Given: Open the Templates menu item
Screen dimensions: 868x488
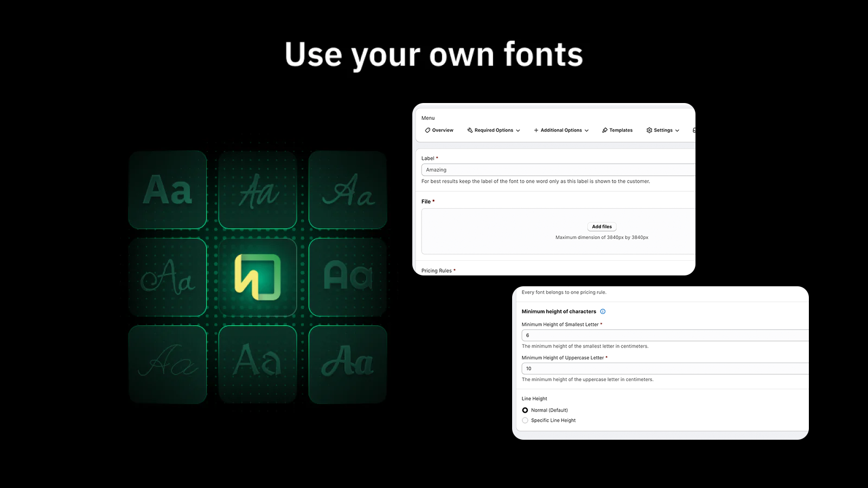Looking at the screenshot, I should [x=617, y=131].
